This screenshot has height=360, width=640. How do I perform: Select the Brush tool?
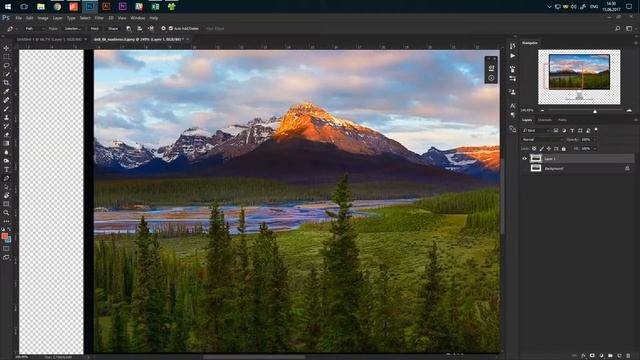(x=6, y=109)
